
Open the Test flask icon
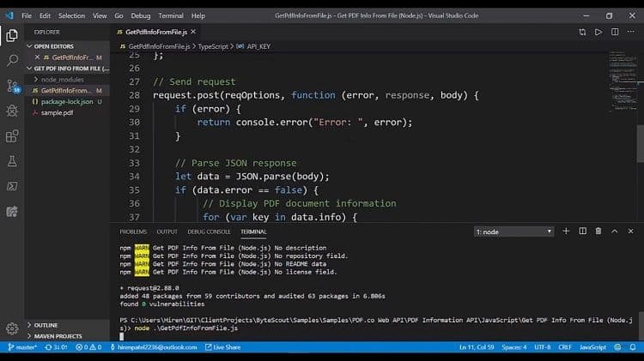[12, 160]
